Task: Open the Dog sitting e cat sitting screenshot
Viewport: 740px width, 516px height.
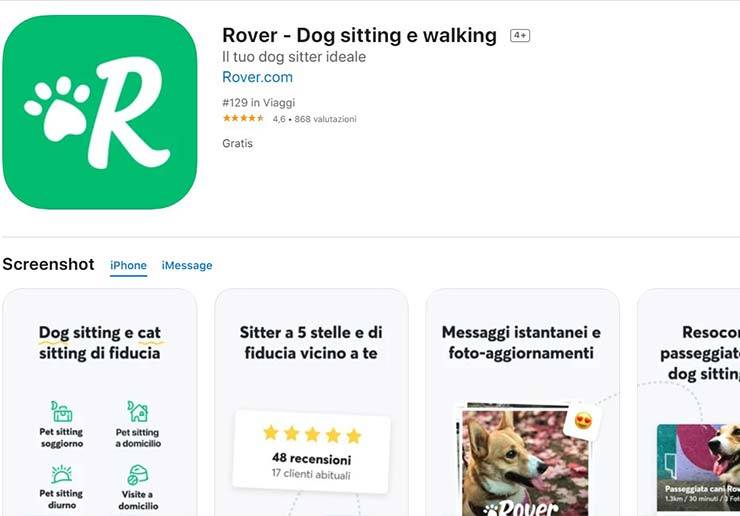Action: coord(100,403)
